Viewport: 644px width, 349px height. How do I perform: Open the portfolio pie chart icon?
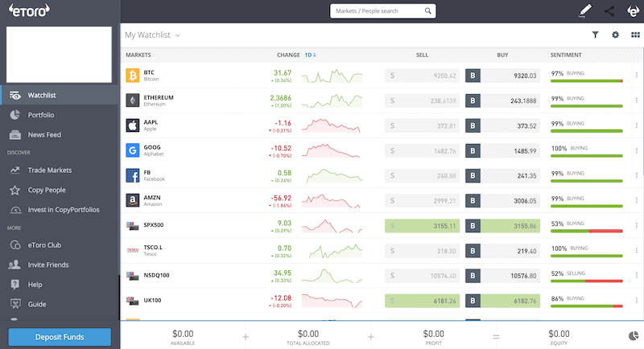(634, 336)
